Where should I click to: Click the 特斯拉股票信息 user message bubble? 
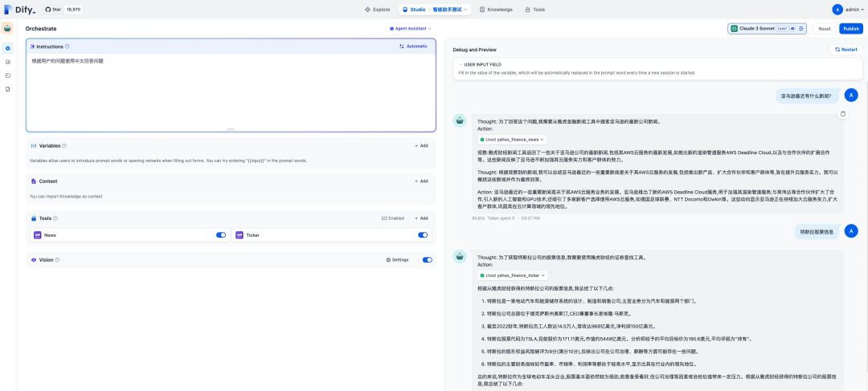(x=817, y=232)
